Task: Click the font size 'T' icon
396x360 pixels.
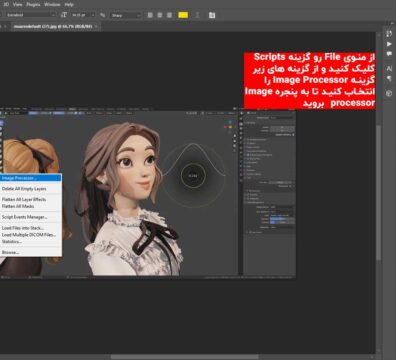Action: pos(64,15)
